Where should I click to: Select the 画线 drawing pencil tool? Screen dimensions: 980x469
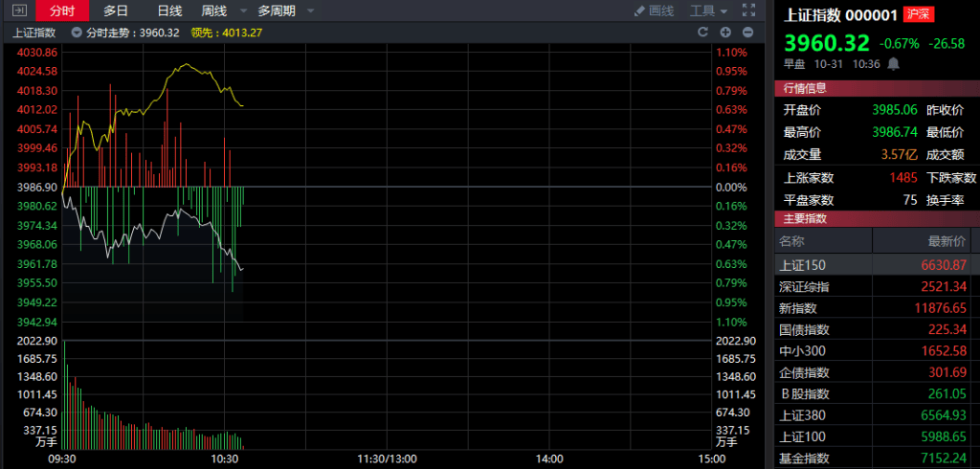coord(654,11)
